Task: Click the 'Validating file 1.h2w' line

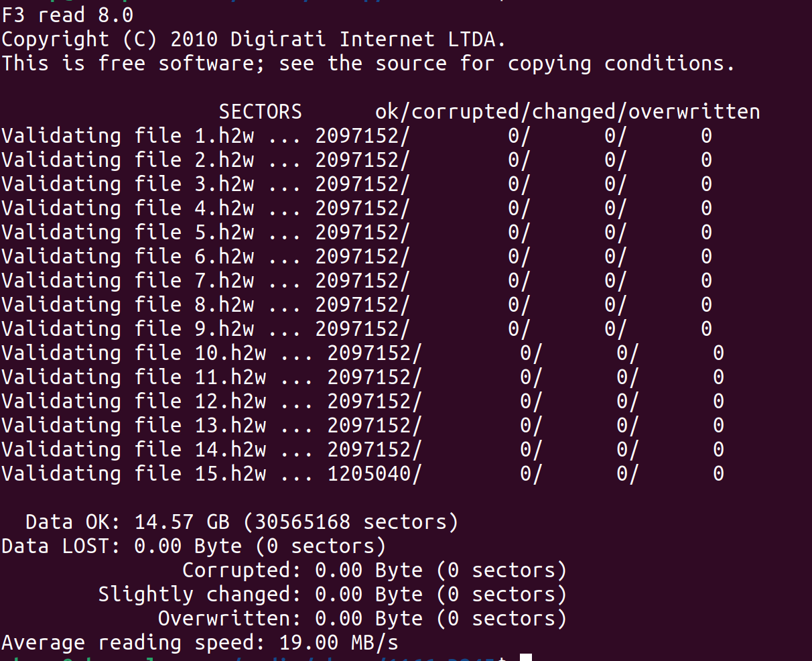Action: (x=356, y=136)
